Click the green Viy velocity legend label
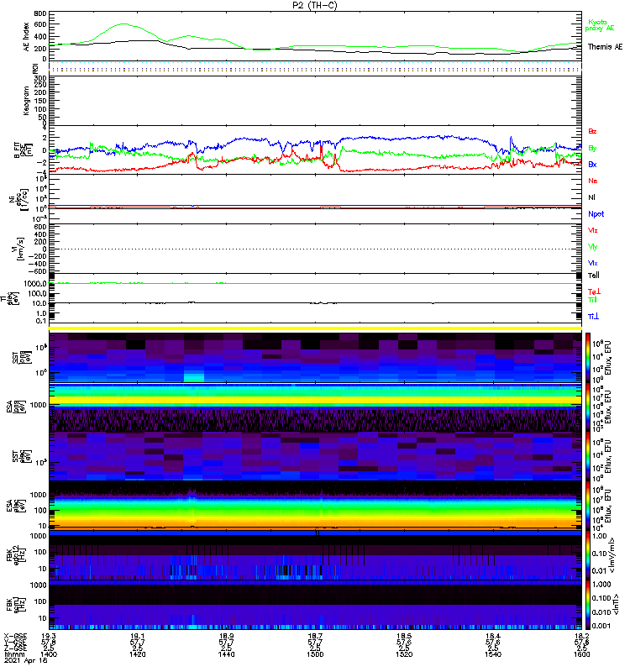The image size is (630, 672). pos(592,247)
